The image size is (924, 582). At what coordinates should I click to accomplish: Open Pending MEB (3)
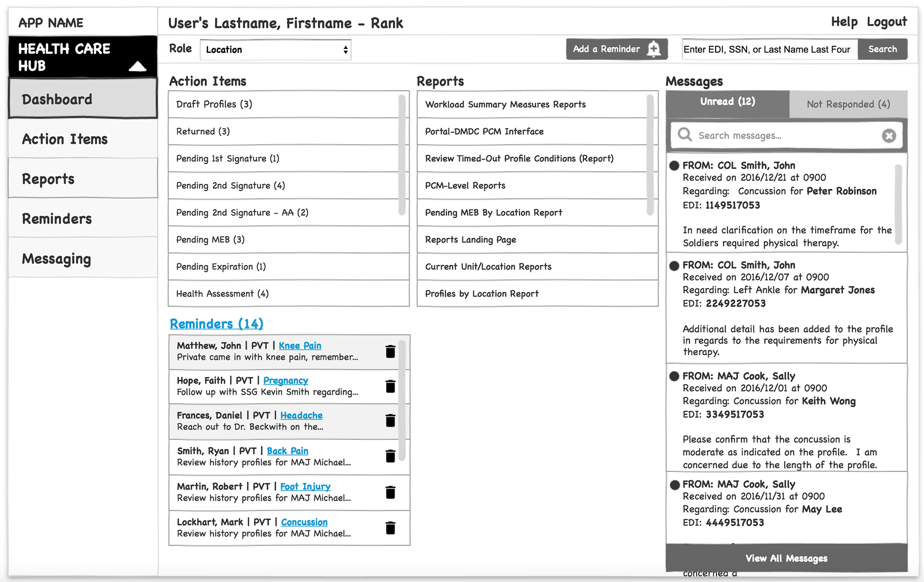click(289, 239)
